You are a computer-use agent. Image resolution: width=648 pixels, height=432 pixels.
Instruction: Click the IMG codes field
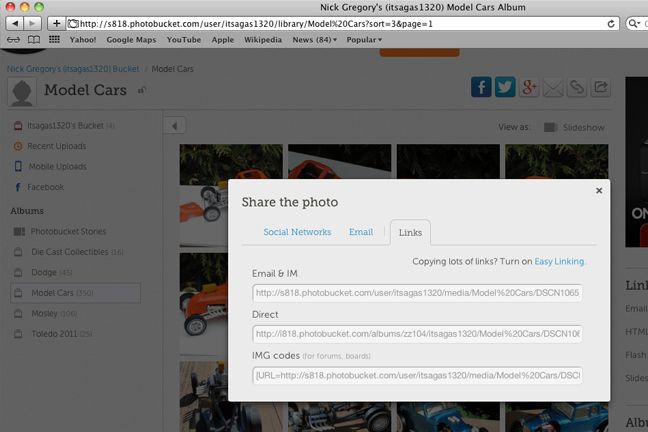(418, 375)
